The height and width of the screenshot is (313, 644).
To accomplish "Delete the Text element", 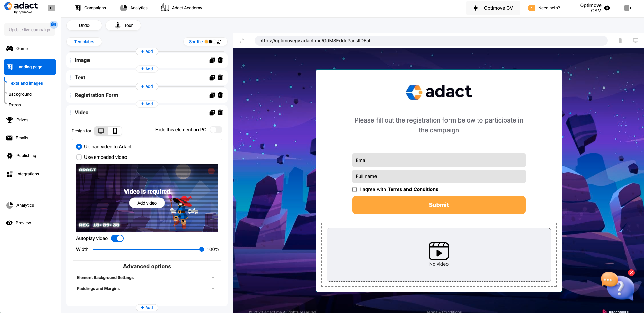I will [x=220, y=77].
